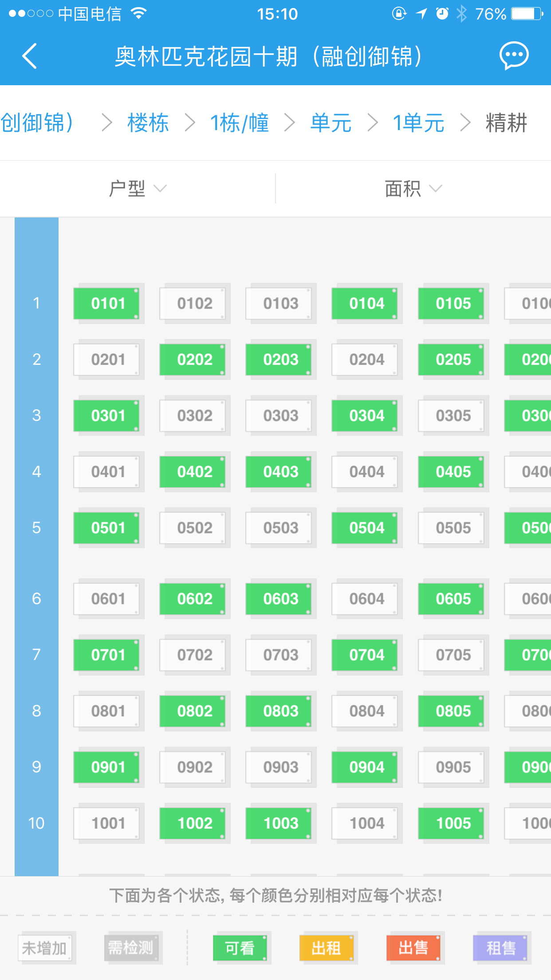Navigate to 1单元 breadcrumb
Screen dimensions: 551x980
(x=418, y=123)
